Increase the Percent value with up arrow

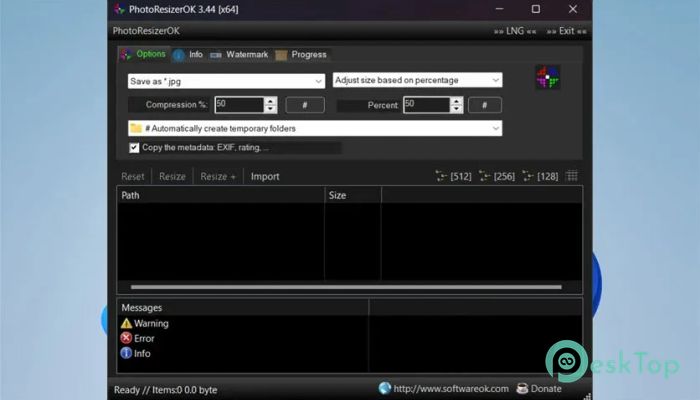(456, 101)
